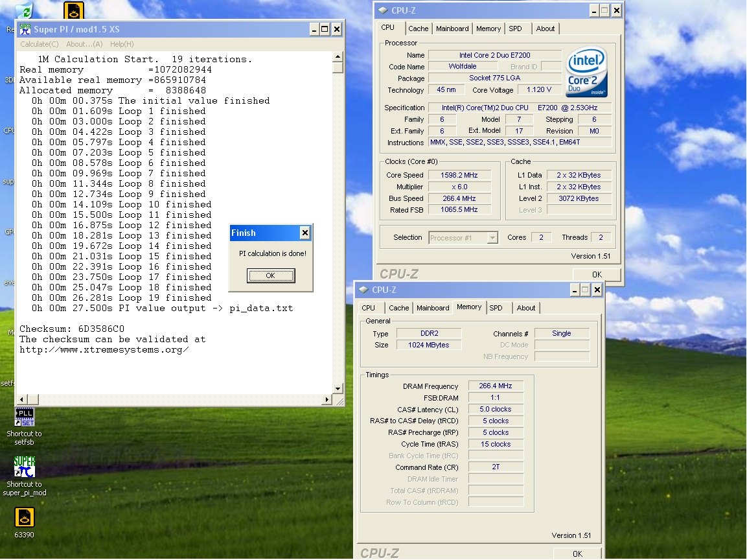
Task: Click the 3072 KBytes Level 2 cache value
Action: (x=579, y=198)
